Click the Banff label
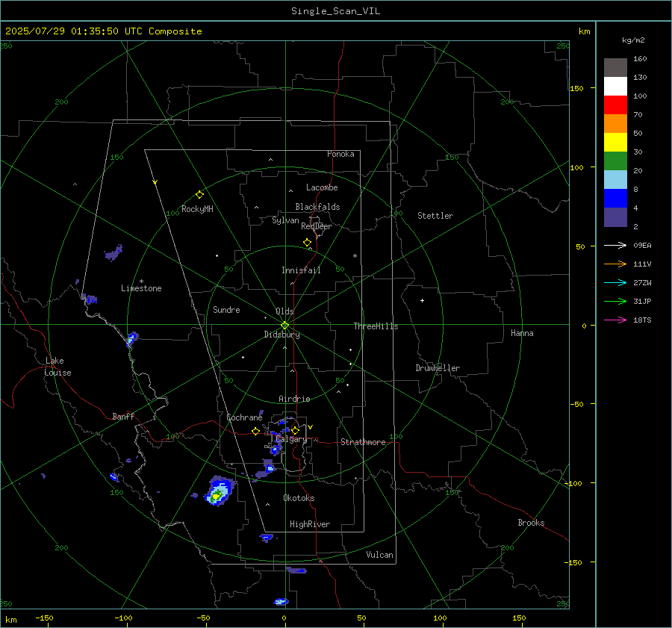The width and height of the screenshot is (672, 628). (123, 416)
